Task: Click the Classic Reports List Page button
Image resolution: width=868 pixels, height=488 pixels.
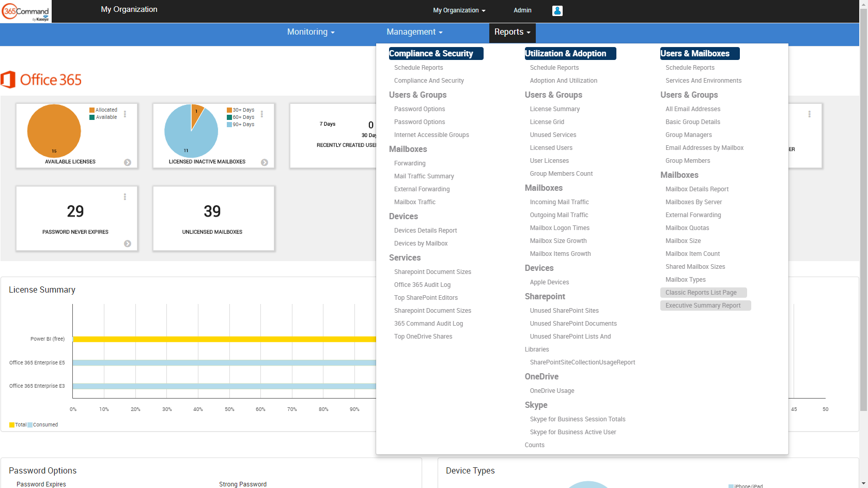Action: [704, 293]
